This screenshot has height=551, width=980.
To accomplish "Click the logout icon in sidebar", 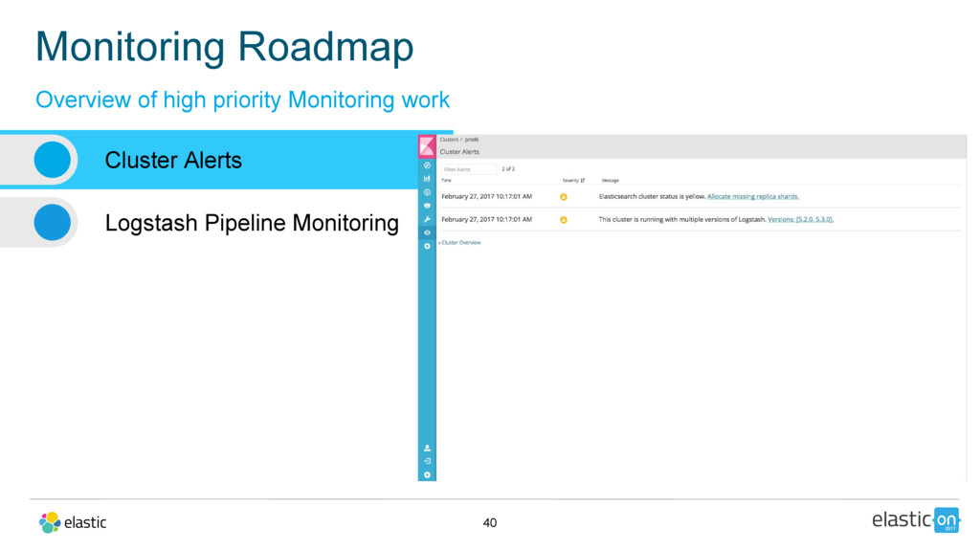I will pos(427,461).
